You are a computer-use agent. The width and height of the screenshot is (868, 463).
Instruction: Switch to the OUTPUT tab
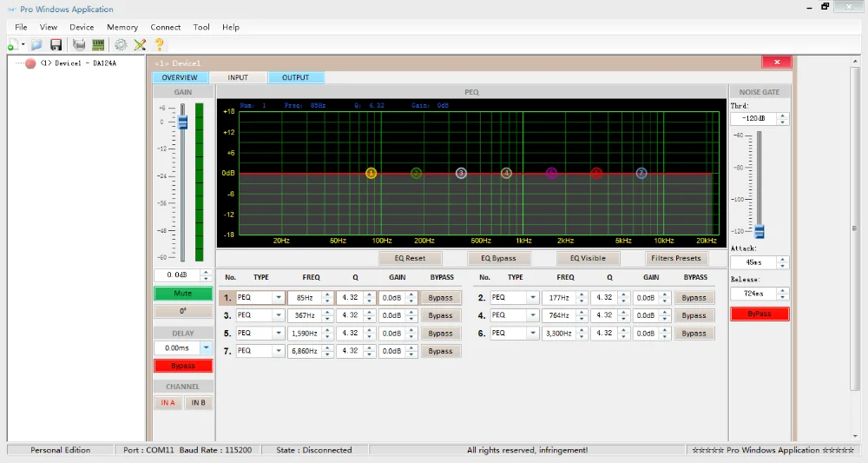[296, 77]
